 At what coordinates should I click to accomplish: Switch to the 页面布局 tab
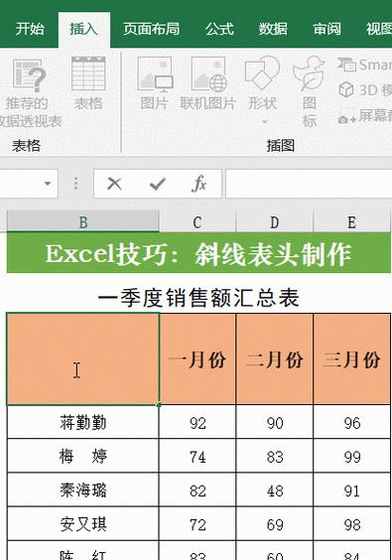pyautogui.click(x=152, y=29)
